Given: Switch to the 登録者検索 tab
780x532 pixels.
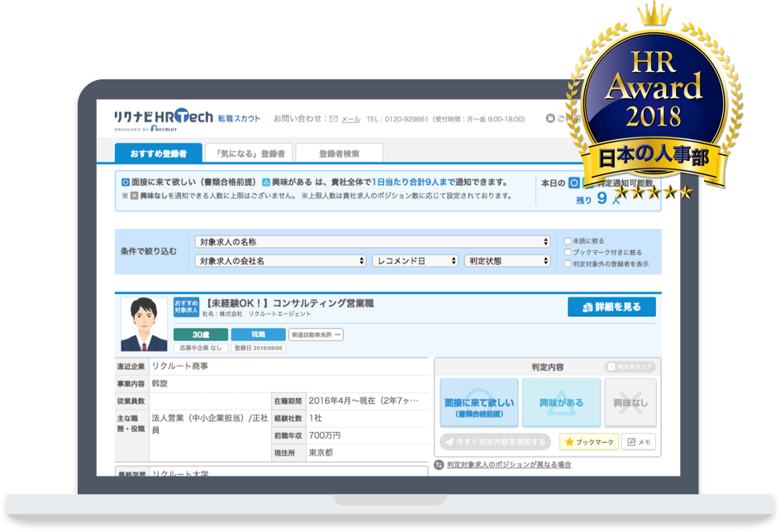Looking at the screenshot, I should click(339, 154).
